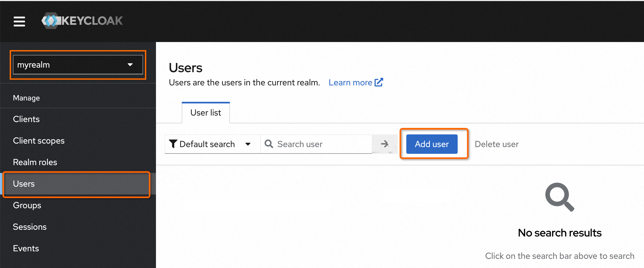
Task: Click the Delete user button
Action: [497, 144]
